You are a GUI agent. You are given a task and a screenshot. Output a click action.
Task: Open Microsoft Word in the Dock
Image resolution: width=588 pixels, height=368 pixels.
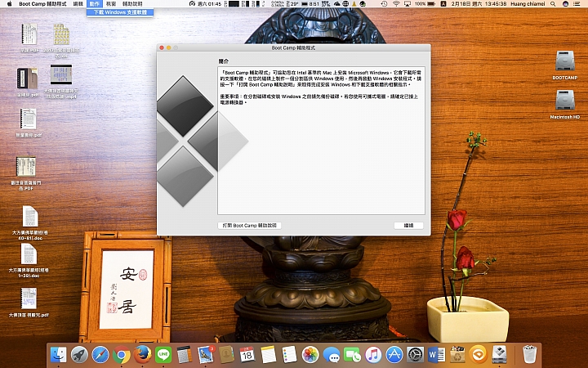(x=436, y=354)
